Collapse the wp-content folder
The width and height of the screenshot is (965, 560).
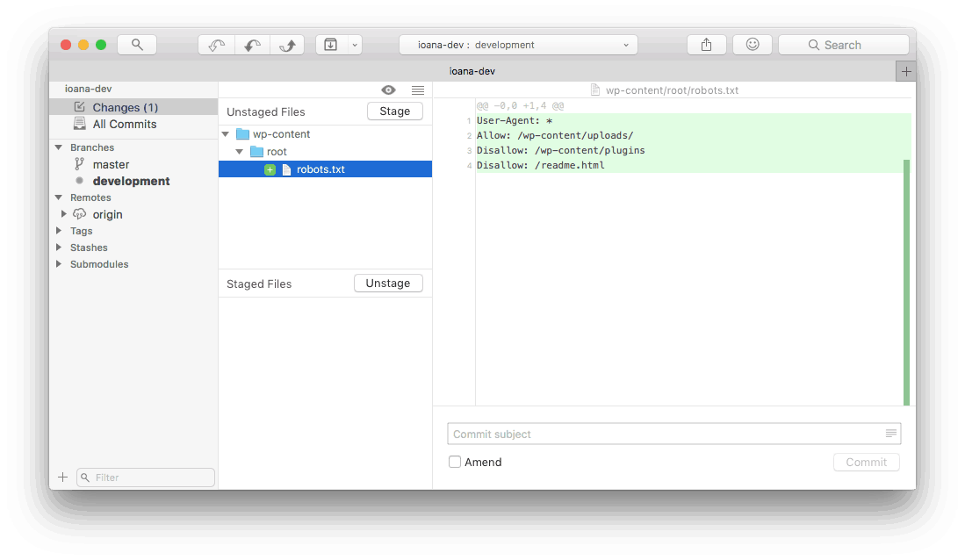(226, 134)
